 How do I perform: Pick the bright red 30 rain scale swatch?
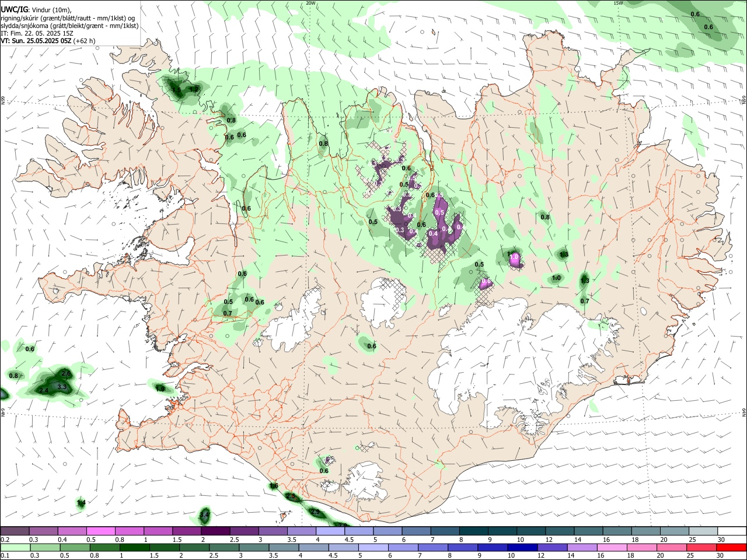click(x=732, y=548)
